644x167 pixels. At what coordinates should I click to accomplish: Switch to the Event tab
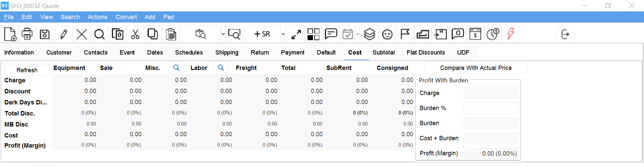click(x=127, y=53)
